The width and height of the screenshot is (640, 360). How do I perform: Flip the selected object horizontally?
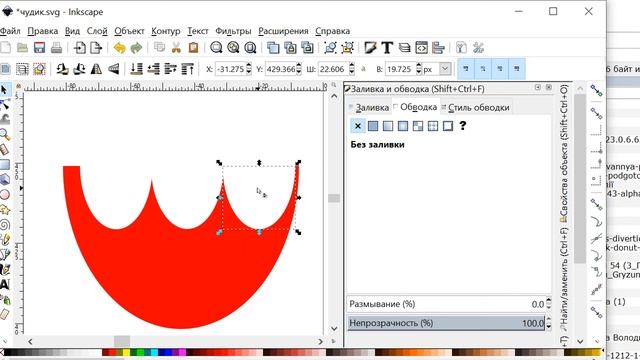[96, 69]
